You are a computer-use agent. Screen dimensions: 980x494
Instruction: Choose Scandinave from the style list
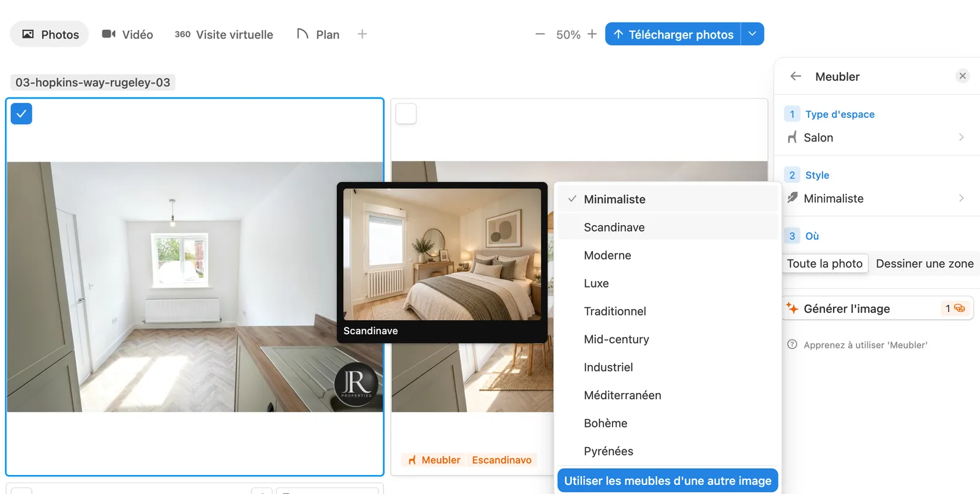click(x=668, y=228)
